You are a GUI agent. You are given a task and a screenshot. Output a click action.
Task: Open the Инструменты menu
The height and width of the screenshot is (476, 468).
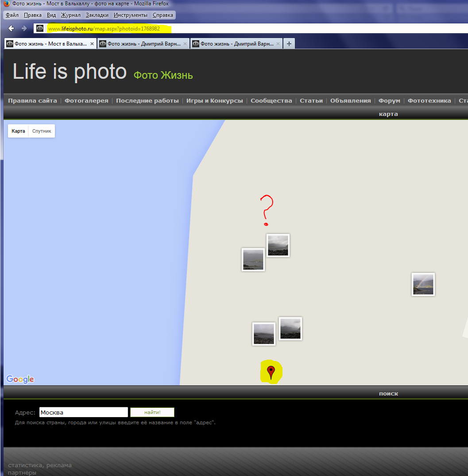tap(130, 15)
